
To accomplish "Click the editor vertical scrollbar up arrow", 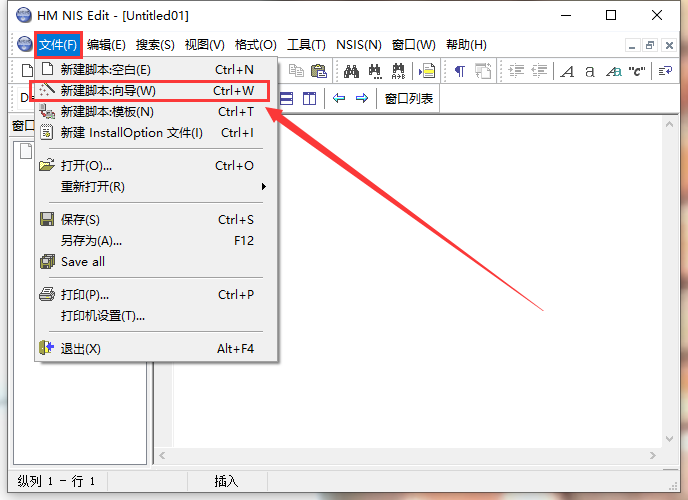I will click(x=669, y=125).
